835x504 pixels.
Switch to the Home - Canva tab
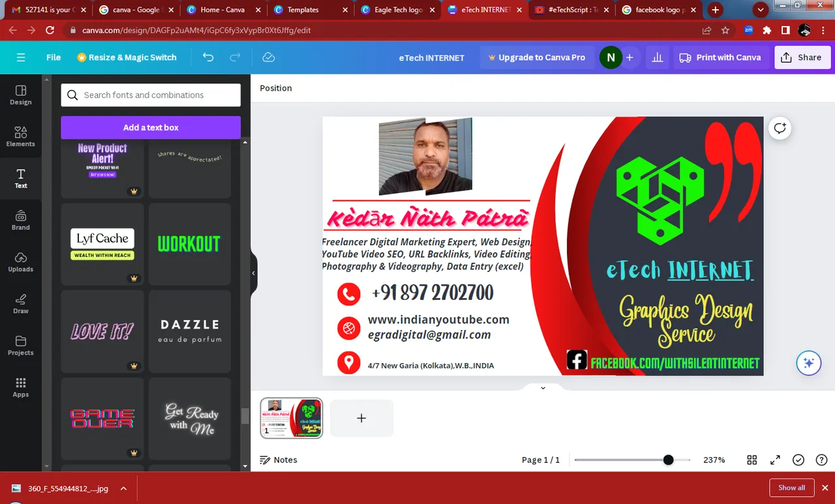tap(222, 10)
